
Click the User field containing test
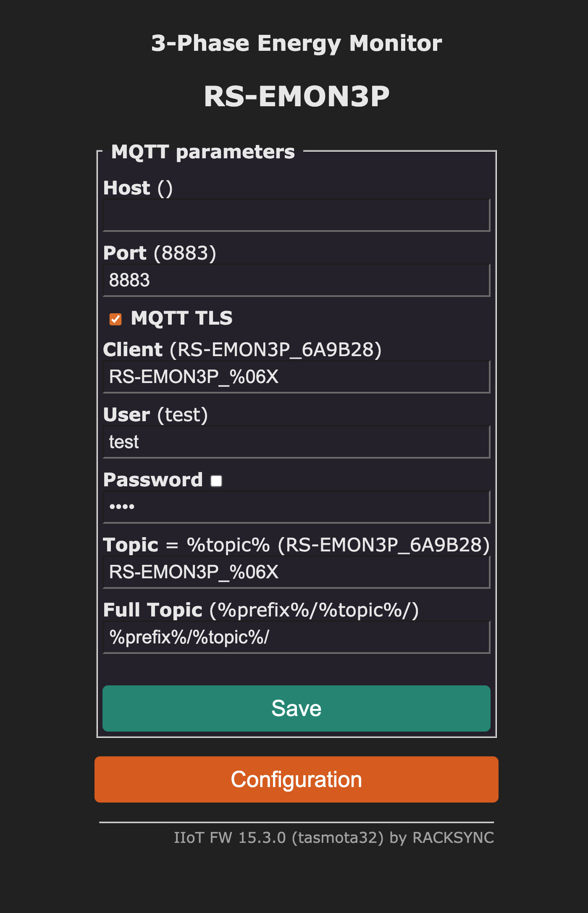(296, 441)
